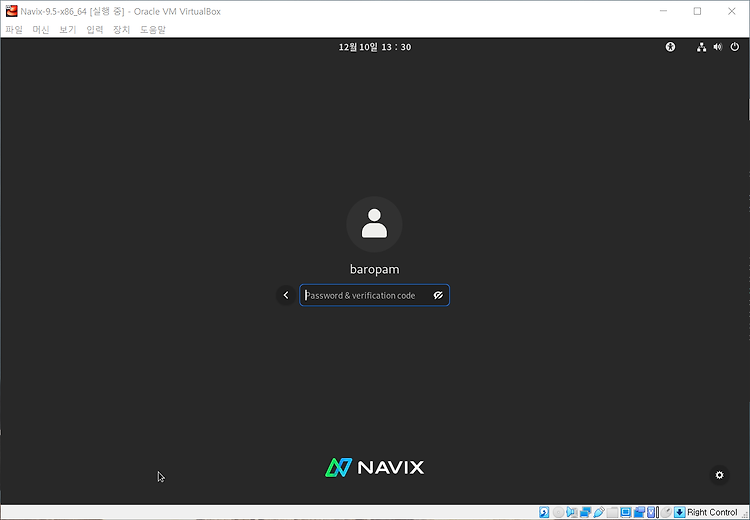Viewport: 750px width, 520px height.
Task: Open the 보기 menu
Action: pyautogui.click(x=67, y=30)
